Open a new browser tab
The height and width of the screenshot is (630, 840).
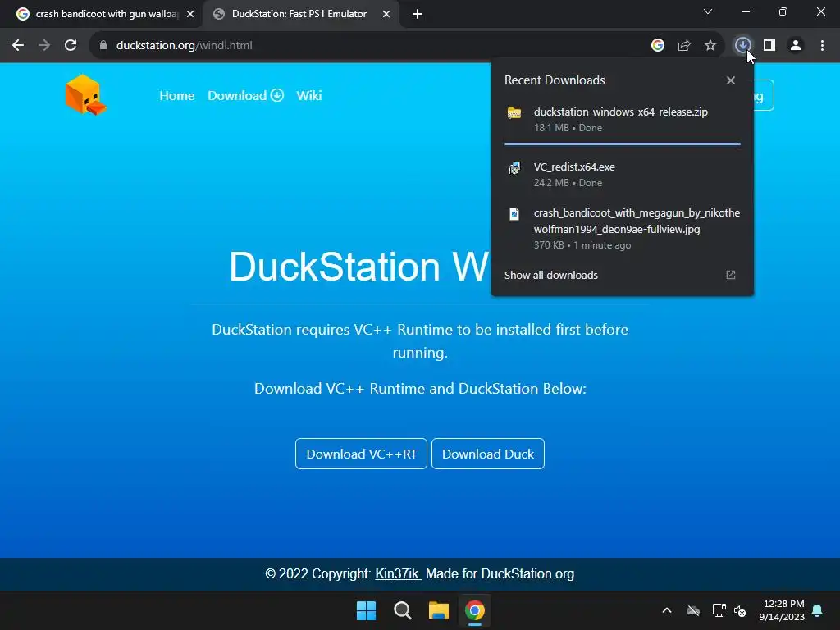point(418,14)
